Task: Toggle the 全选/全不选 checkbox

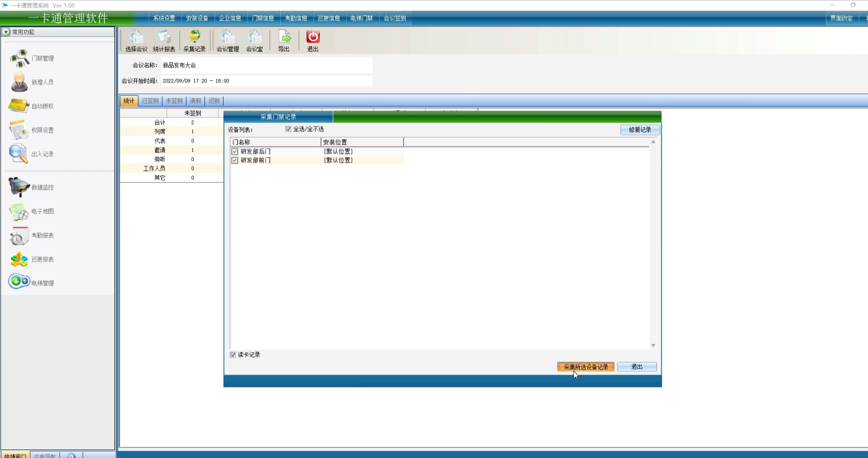Action: [x=289, y=129]
